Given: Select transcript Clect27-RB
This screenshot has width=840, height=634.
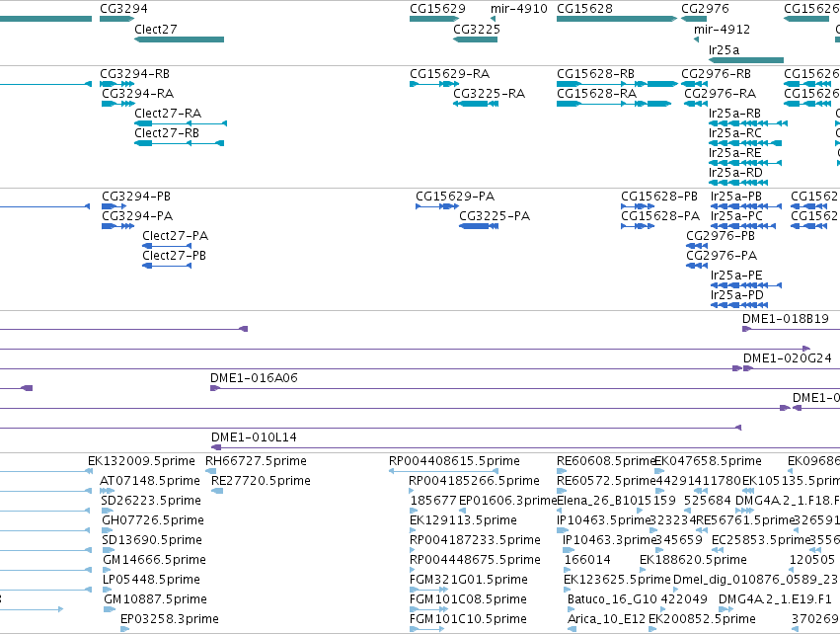Looking at the screenshot, I should pyautogui.click(x=179, y=143).
